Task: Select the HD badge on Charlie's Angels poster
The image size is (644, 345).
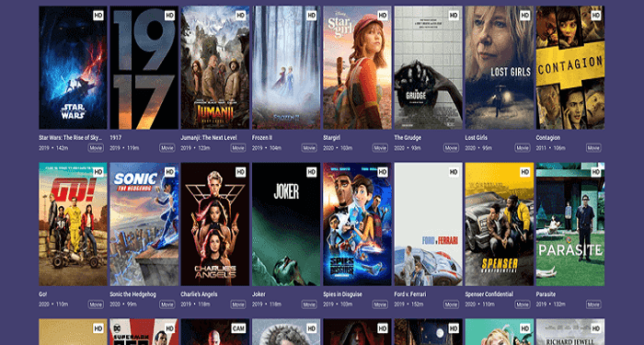Action: (241, 172)
